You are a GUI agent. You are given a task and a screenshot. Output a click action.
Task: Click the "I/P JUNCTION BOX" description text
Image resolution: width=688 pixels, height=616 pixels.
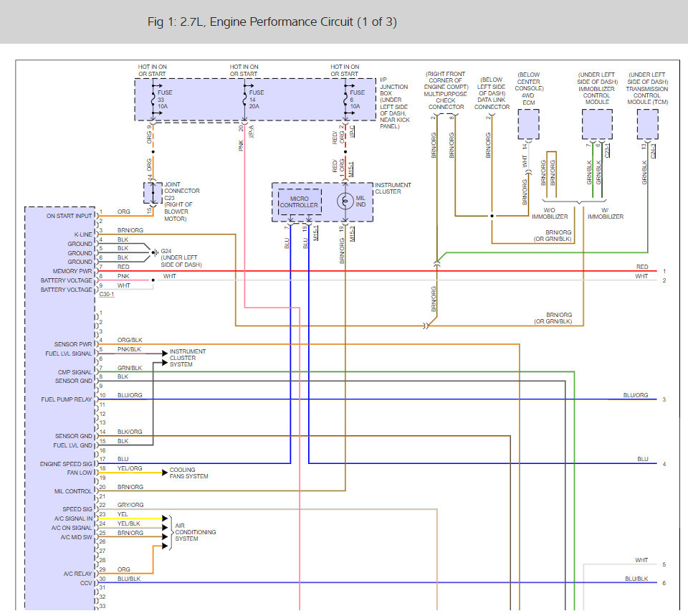tap(394, 103)
